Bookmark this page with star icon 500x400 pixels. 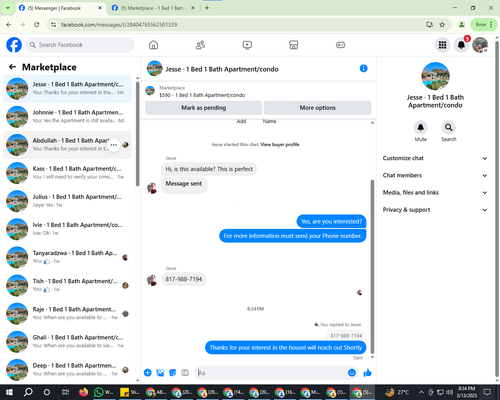pos(442,24)
